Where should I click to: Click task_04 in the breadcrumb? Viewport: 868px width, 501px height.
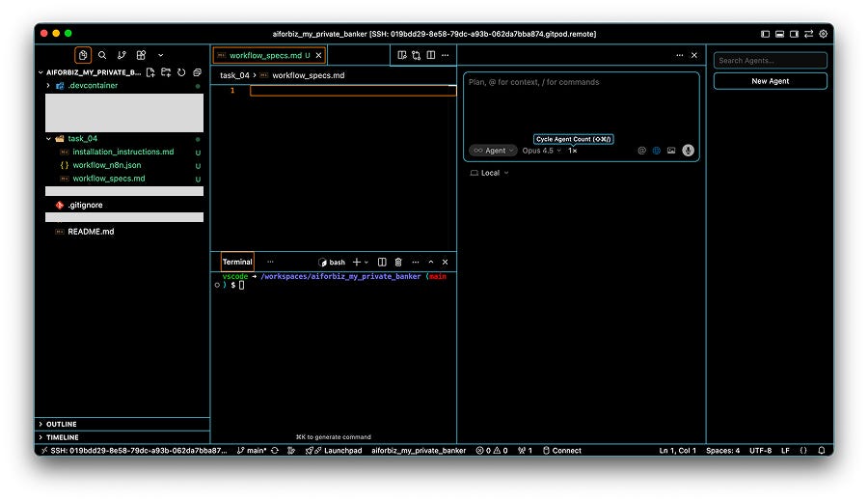(x=234, y=75)
